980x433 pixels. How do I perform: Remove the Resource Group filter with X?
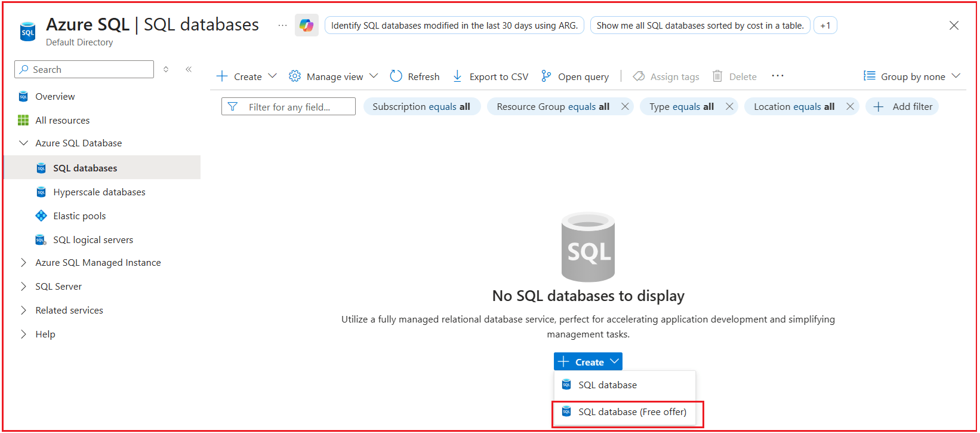tap(625, 106)
